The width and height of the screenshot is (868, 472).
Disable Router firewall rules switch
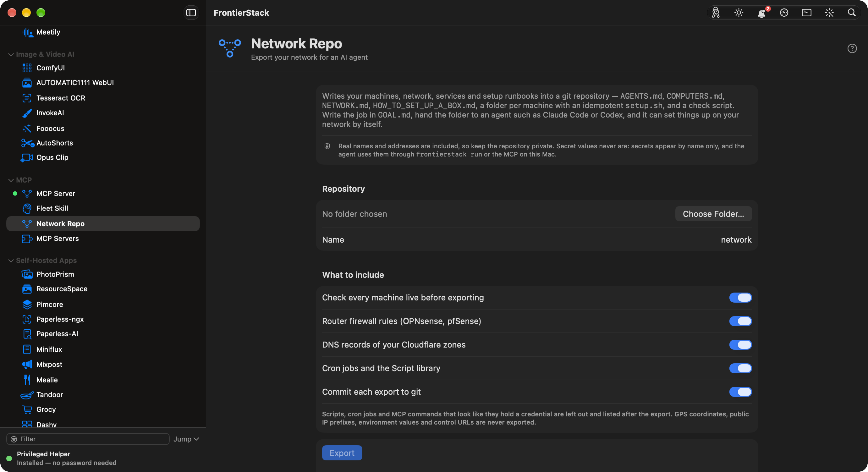(x=740, y=321)
